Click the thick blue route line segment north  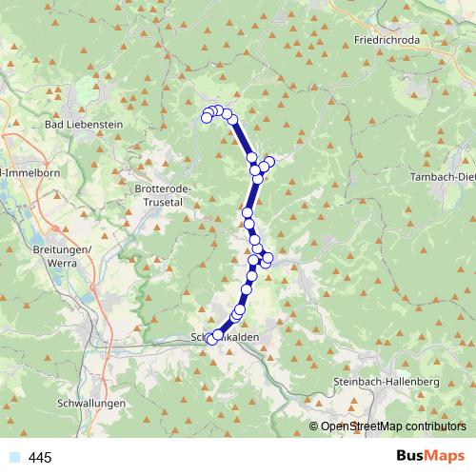(x=243, y=139)
